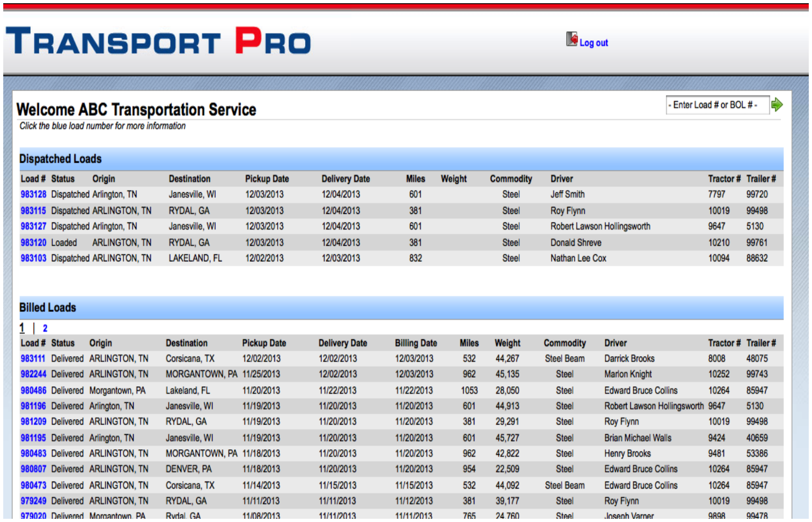Click weight value 44,267
Viewport: 812px width, 522px height.
[507, 359]
